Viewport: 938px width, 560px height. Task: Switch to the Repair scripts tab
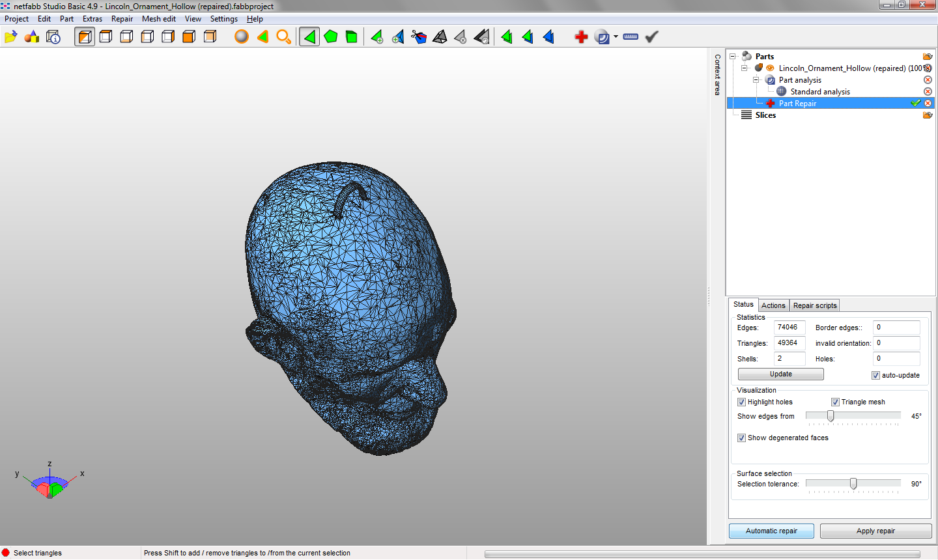pos(814,305)
